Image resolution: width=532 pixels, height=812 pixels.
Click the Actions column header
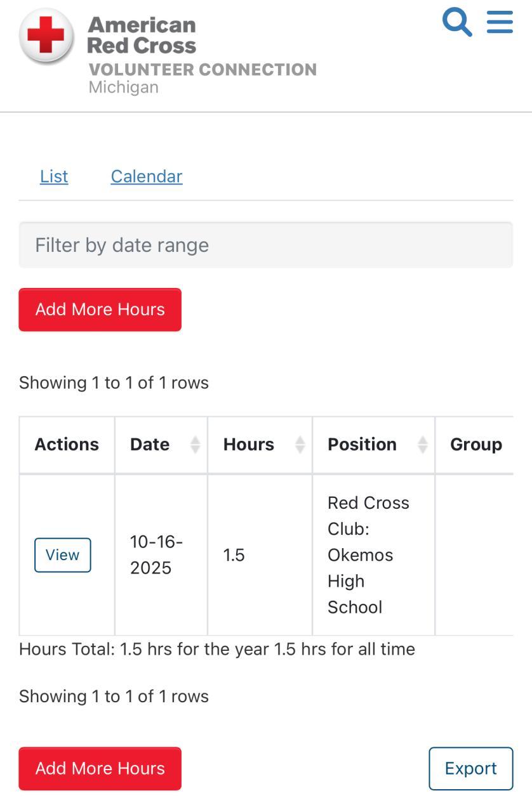(67, 445)
